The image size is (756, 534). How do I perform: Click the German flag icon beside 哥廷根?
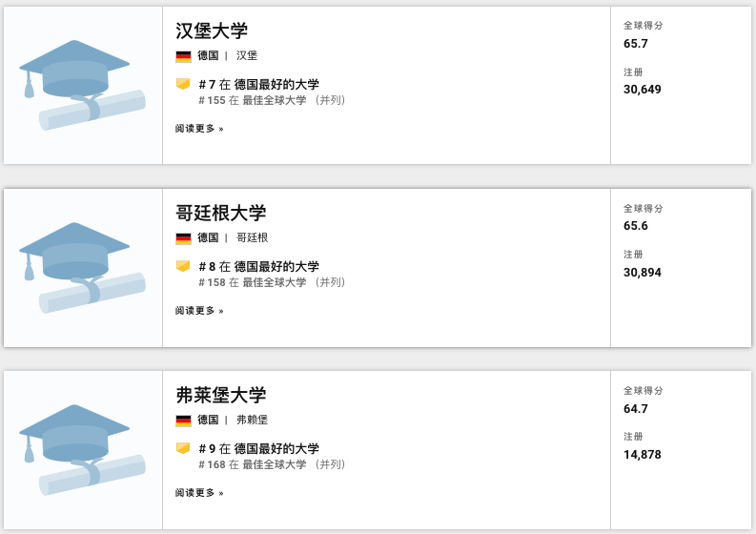pyautogui.click(x=184, y=238)
